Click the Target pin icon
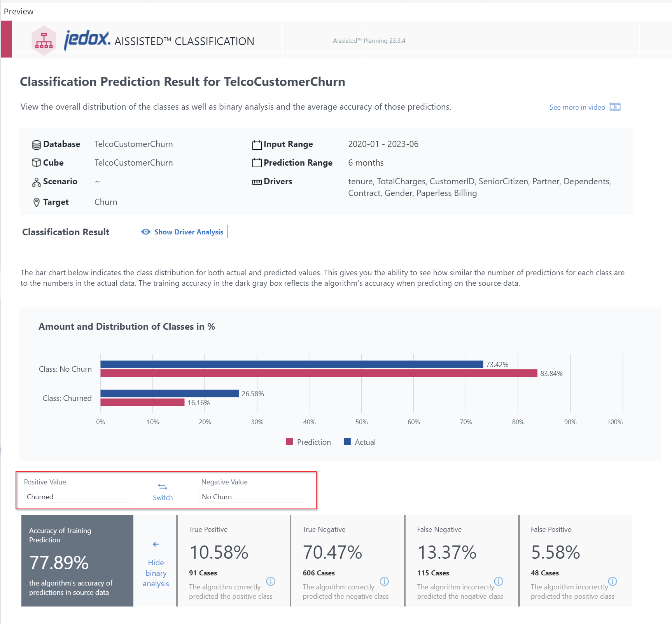 [x=36, y=202]
